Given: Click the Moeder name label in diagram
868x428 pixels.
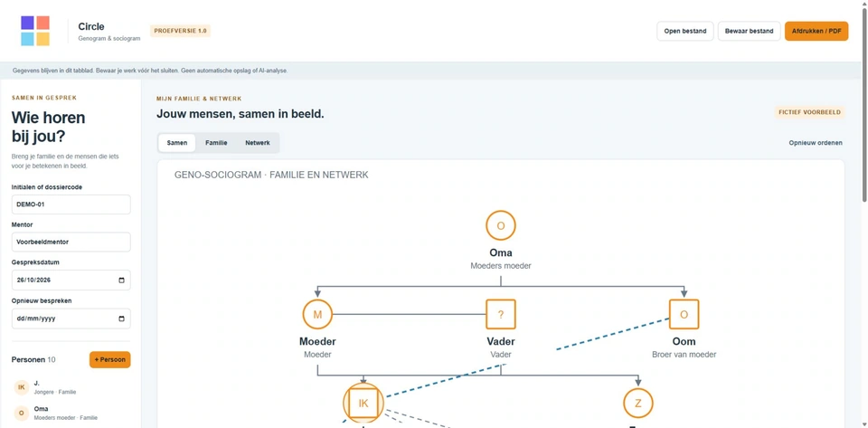Looking at the screenshot, I should pyautogui.click(x=317, y=342).
